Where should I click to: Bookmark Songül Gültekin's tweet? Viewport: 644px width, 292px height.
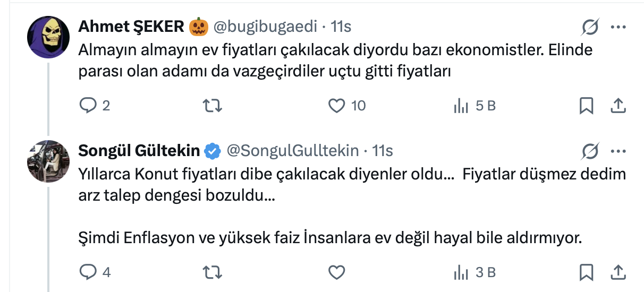586,273
